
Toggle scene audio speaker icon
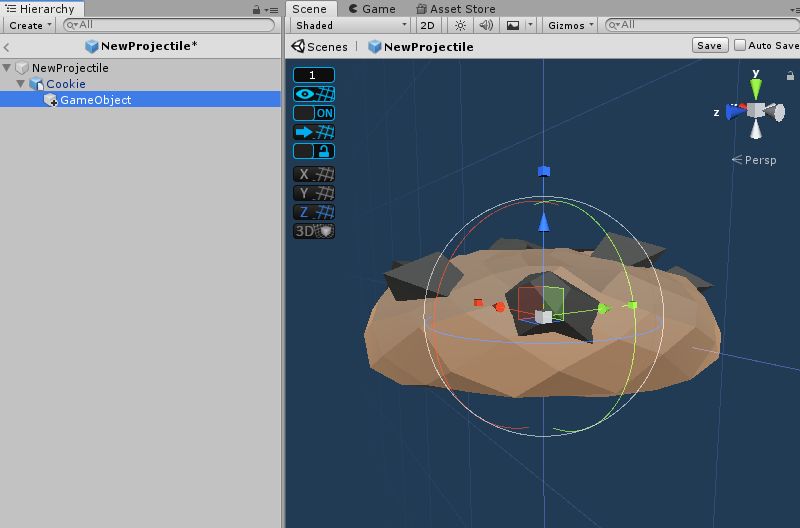(486, 25)
